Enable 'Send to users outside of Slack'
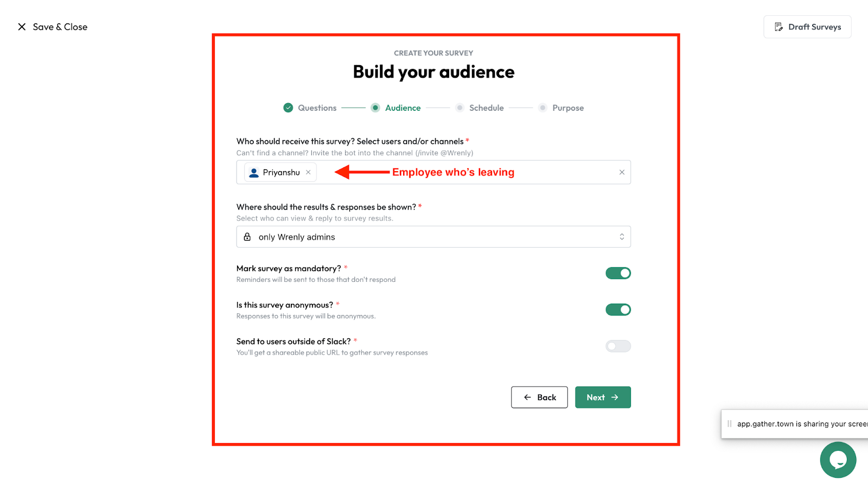The width and height of the screenshot is (868, 486). 618,346
